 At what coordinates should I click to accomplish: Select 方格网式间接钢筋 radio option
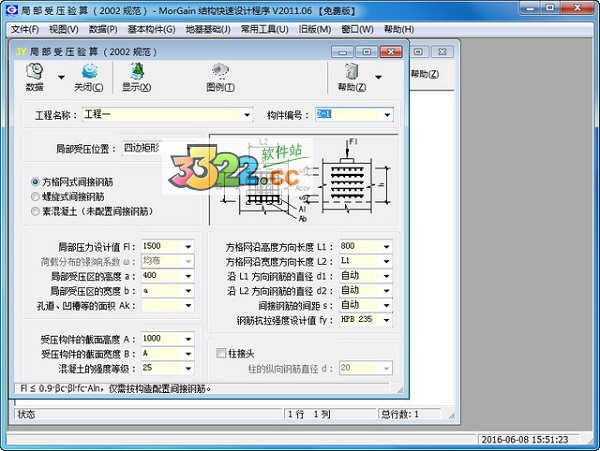tap(35, 182)
